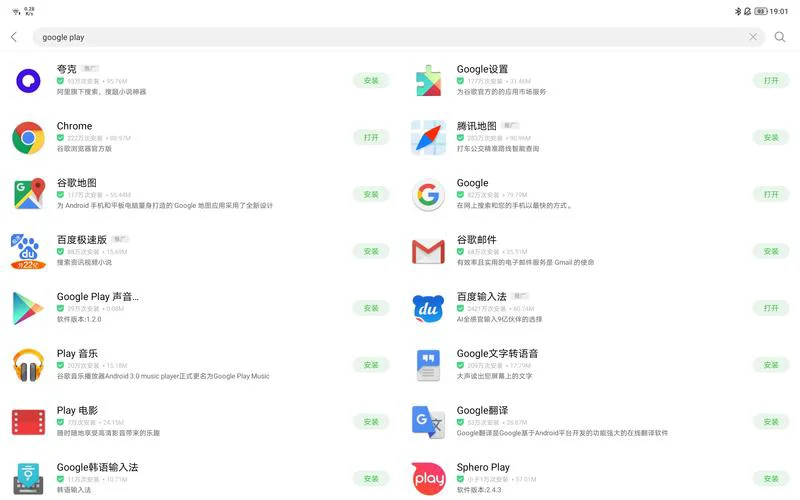This screenshot has height=500, width=800.
Task: Go back using the back arrow
Action: (x=14, y=37)
